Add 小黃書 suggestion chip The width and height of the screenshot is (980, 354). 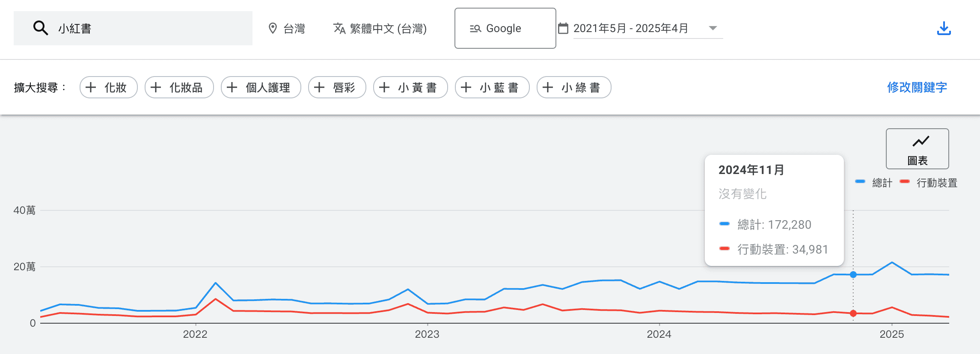(x=411, y=87)
